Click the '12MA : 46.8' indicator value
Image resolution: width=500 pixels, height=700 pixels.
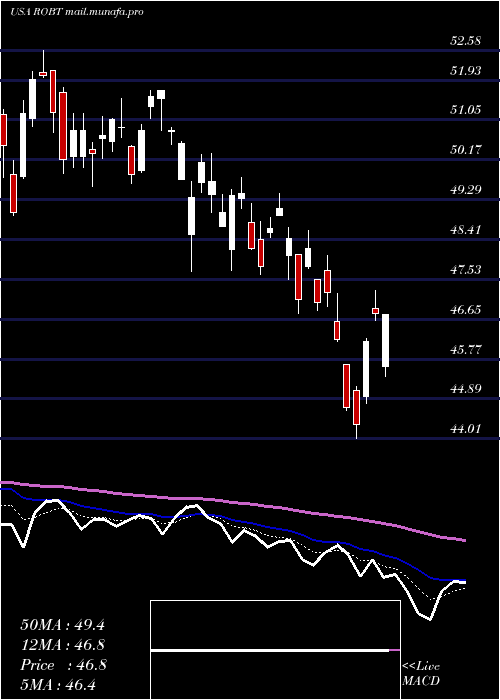tap(63, 645)
